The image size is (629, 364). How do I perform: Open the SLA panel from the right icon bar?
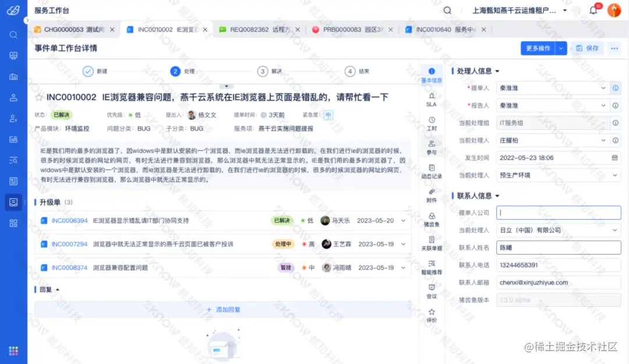pos(431,100)
